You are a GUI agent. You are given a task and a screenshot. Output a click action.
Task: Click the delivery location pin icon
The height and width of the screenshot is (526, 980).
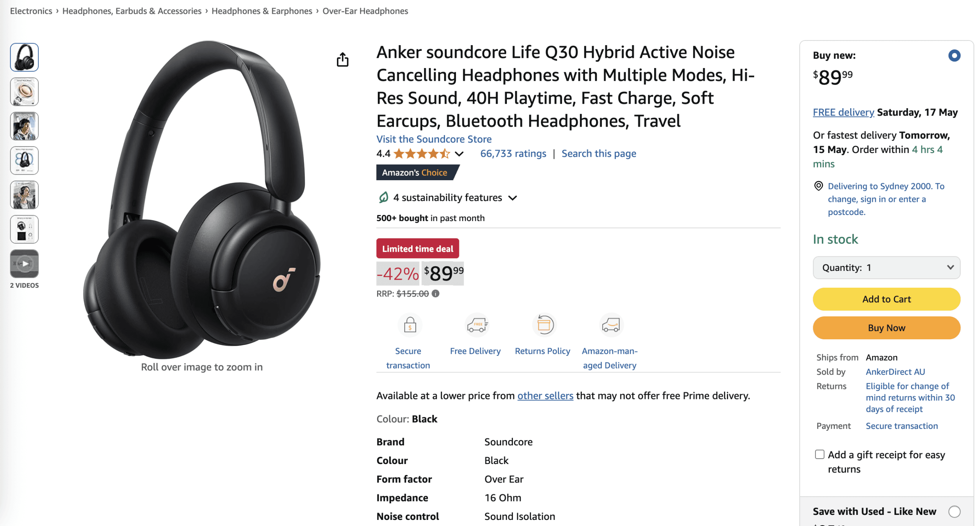click(818, 186)
